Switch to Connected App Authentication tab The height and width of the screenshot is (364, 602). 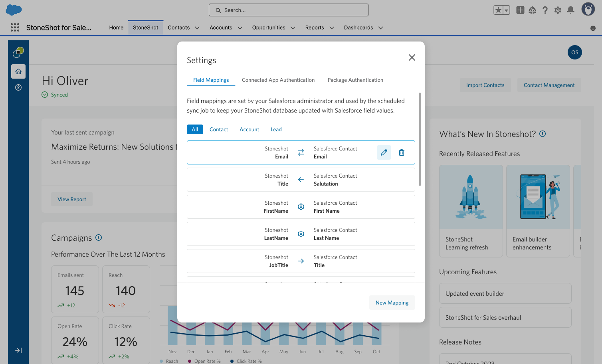pyautogui.click(x=278, y=80)
